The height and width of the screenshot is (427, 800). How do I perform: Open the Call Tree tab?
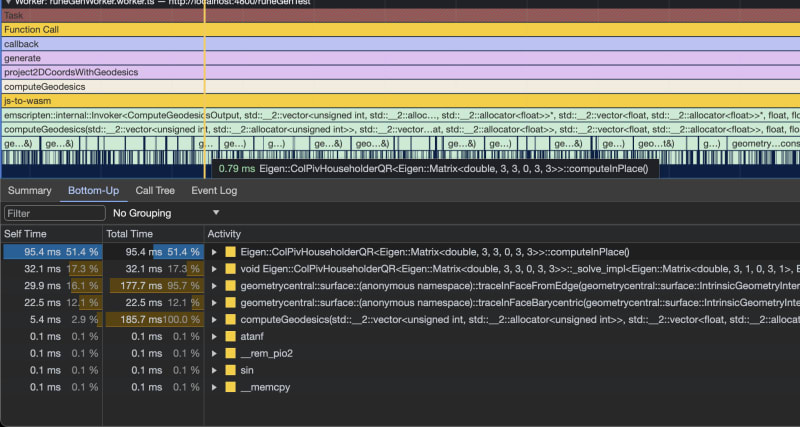tap(155, 190)
